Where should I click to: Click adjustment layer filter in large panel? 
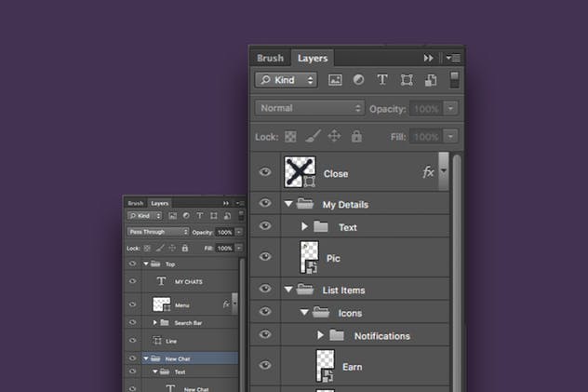click(x=358, y=81)
